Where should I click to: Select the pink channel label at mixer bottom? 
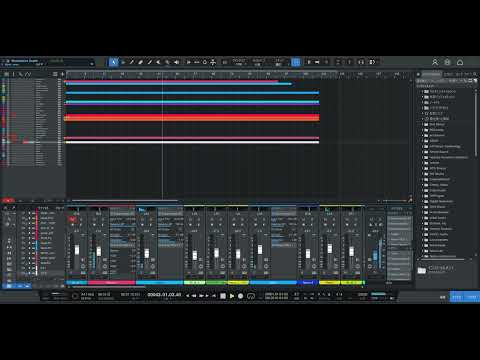(111, 283)
